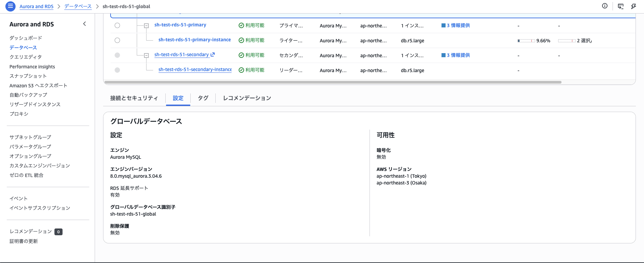Image resolution: width=644 pixels, height=263 pixels.
Task: View 3 情報提供 for primary cluster
Action: click(458, 25)
